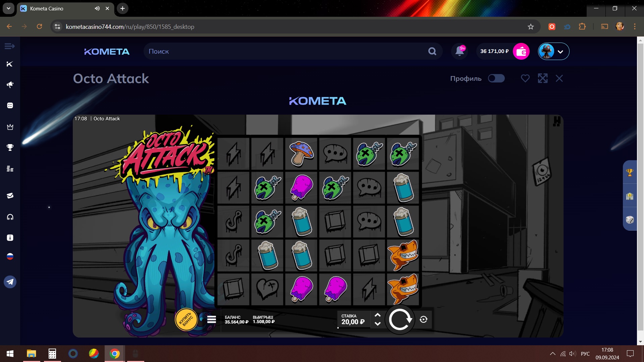Open the notifications bell
The width and height of the screenshot is (644, 362).
[x=460, y=51]
